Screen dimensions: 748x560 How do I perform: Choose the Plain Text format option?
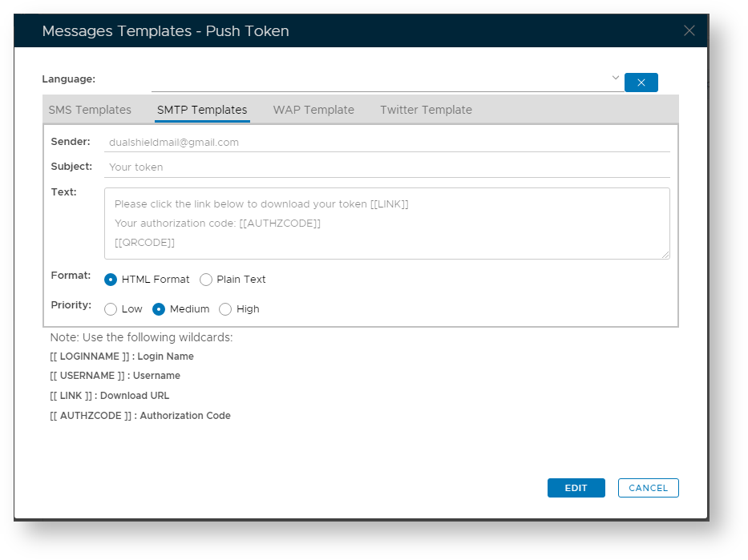pyautogui.click(x=206, y=280)
